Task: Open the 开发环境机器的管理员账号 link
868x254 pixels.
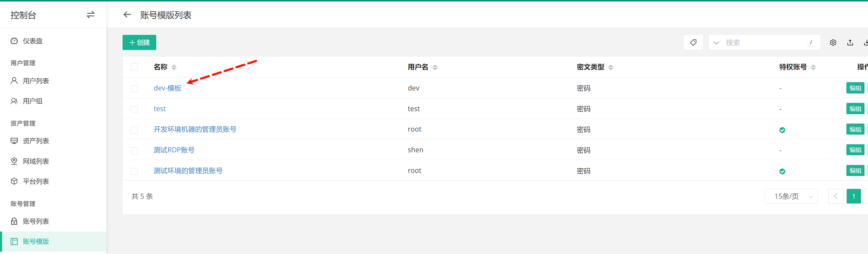Action: pyautogui.click(x=195, y=130)
